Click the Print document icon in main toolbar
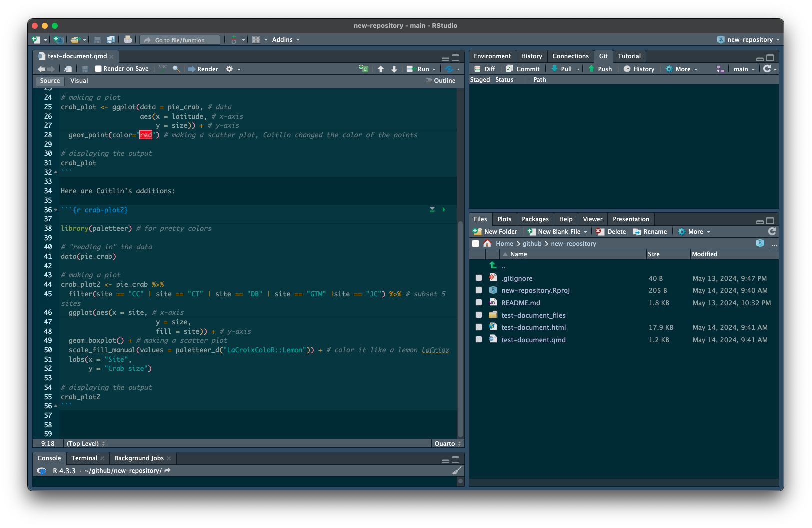 coord(128,40)
